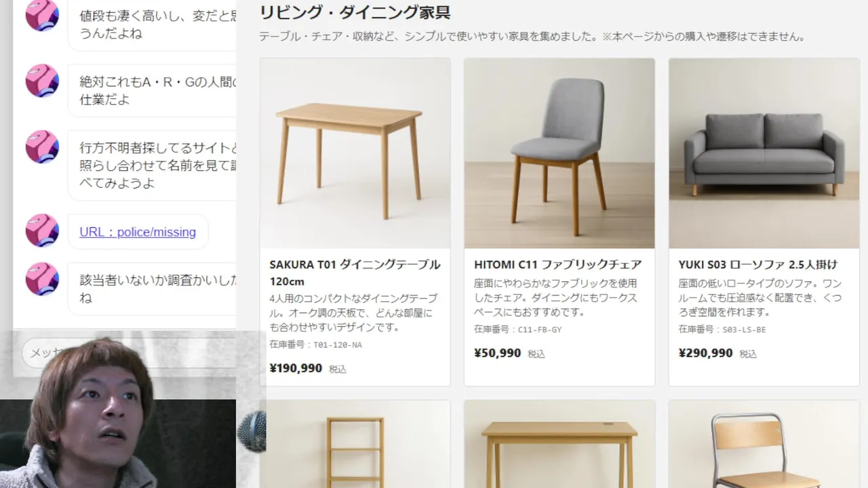
Task: Open the SAKURA T01 dining table image
Action: point(355,153)
